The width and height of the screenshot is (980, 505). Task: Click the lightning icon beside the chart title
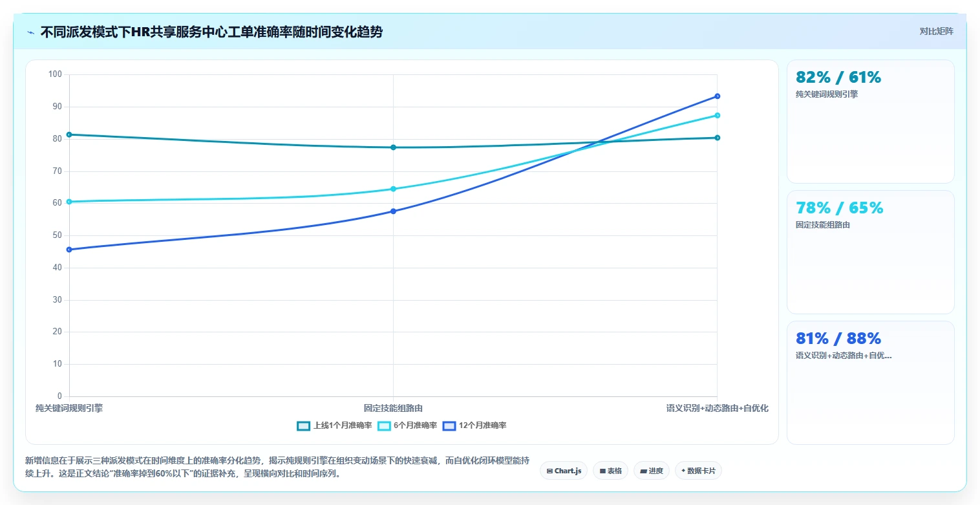pos(30,32)
